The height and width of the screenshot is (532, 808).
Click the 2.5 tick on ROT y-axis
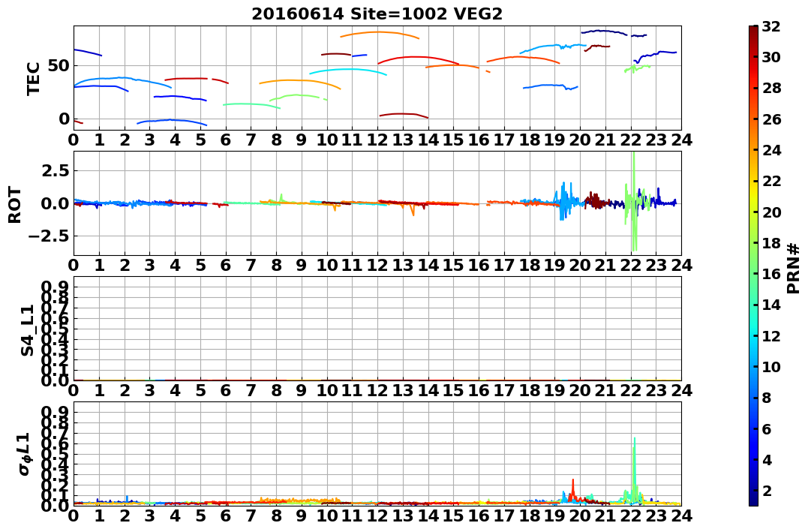click(x=56, y=170)
